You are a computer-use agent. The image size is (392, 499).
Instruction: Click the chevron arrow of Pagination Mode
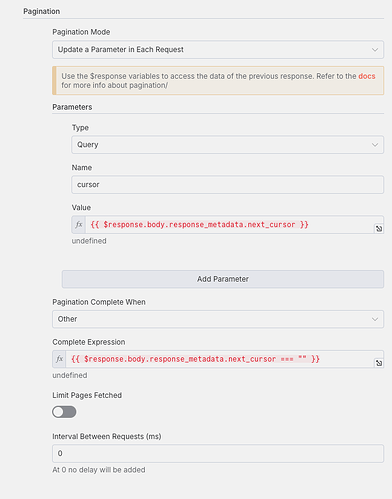click(x=375, y=50)
